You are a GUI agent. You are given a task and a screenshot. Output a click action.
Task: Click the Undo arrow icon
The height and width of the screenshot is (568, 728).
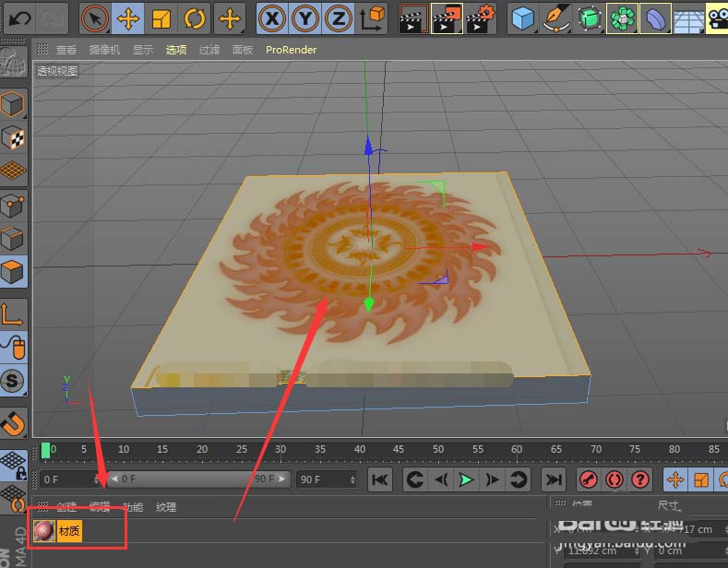point(20,18)
